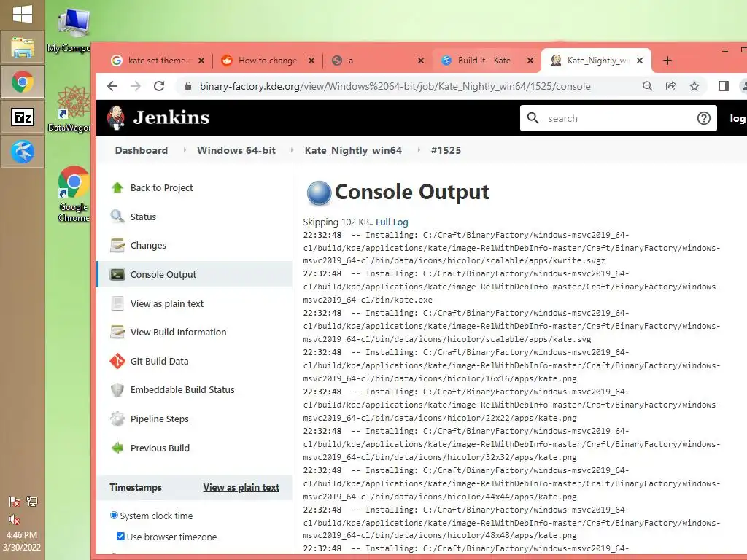Click the muted volume tray icon
Screen dimensions: 747x560
click(15, 519)
